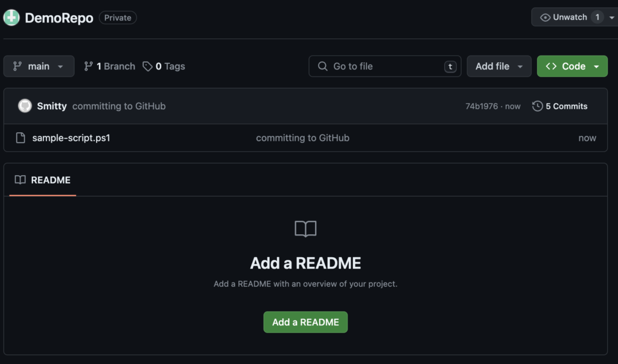Screen dimensions: 618x364
Task: Expand the Code button dropdown caret
Action: 596,66
